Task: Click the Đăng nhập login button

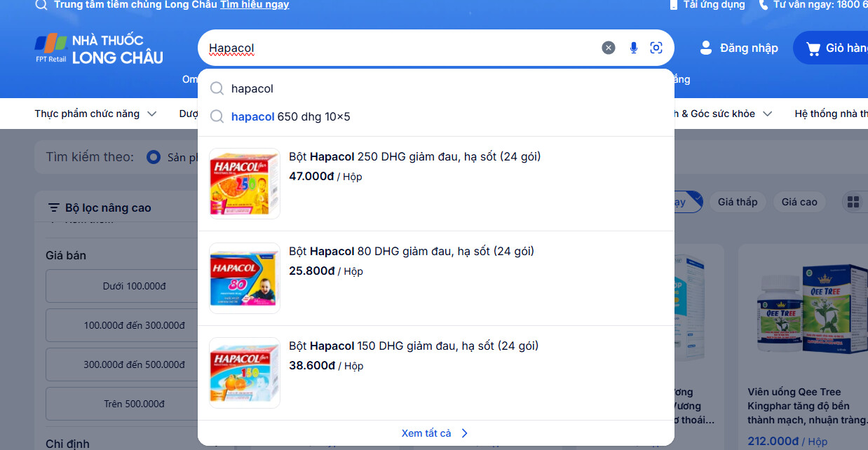Action: [739, 48]
